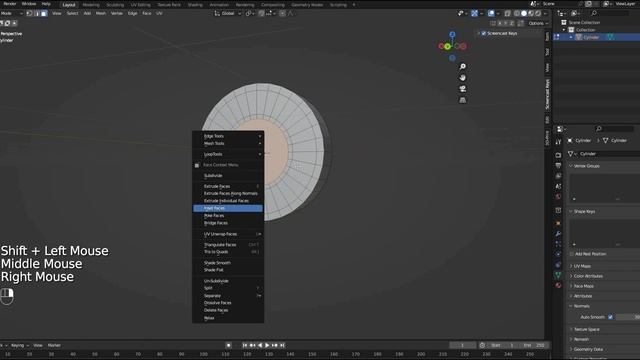This screenshot has height=360, width=640.
Task: Click the zoom view magnifier icon
Action: coord(462,67)
